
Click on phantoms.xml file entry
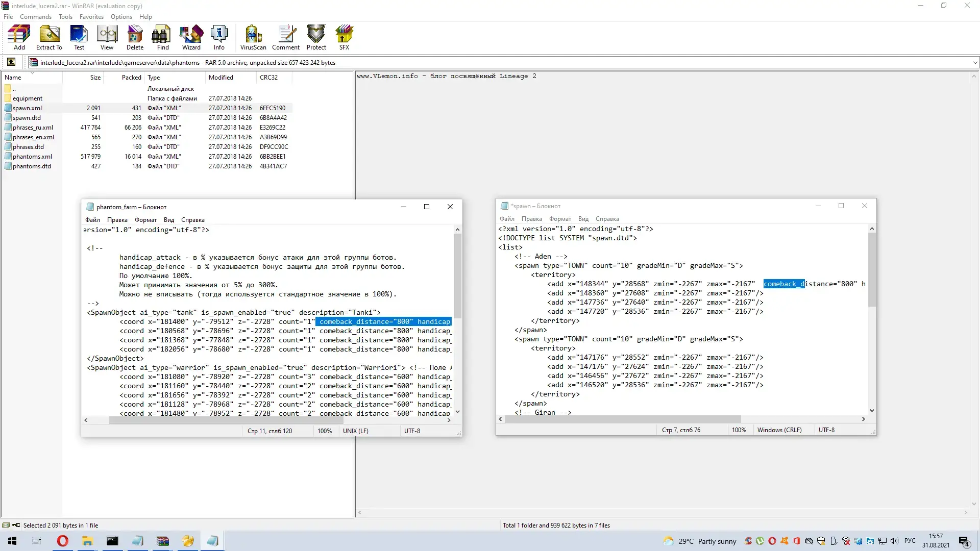tap(32, 156)
